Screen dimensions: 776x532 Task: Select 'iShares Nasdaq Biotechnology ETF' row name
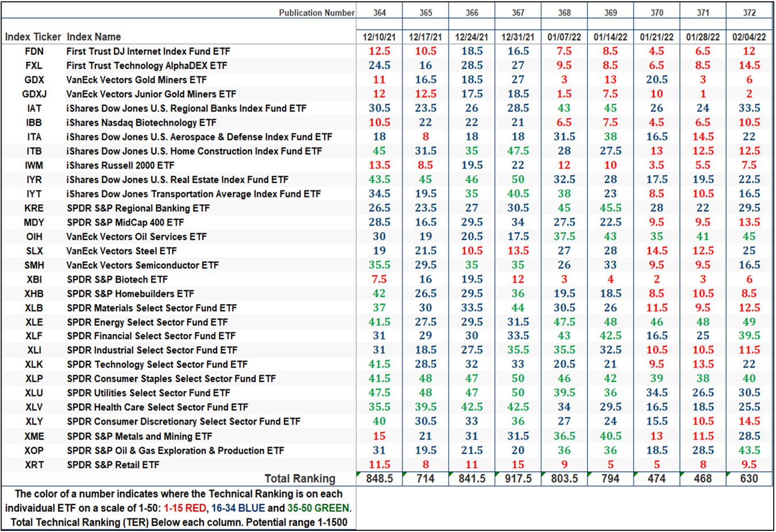click(x=141, y=123)
